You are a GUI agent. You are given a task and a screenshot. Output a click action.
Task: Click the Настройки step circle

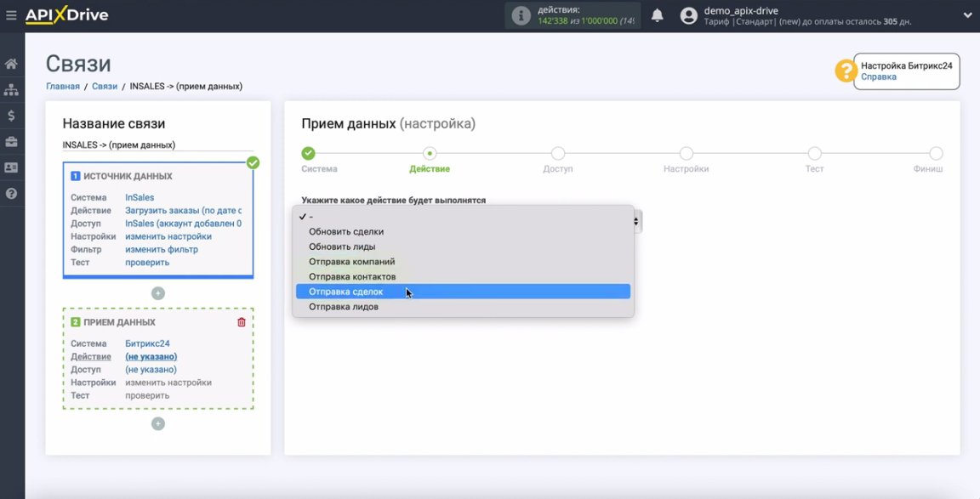[x=687, y=154]
